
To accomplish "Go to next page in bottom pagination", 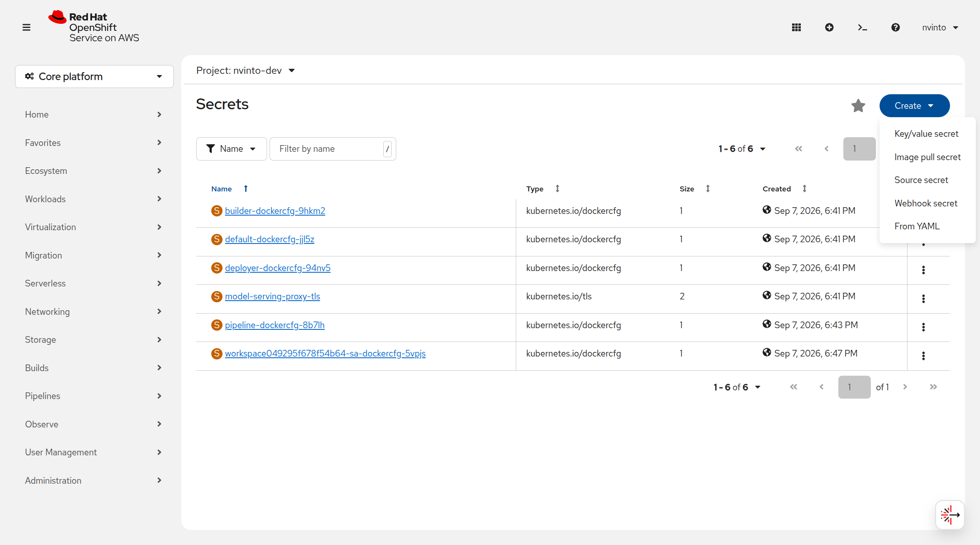I will click(x=905, y=387).
